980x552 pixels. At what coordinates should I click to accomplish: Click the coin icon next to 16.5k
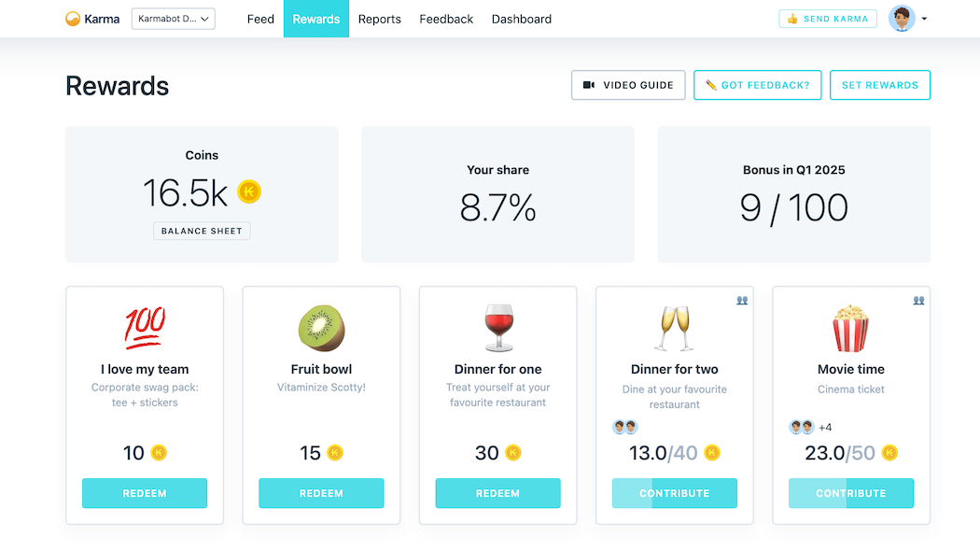[249, 192]
